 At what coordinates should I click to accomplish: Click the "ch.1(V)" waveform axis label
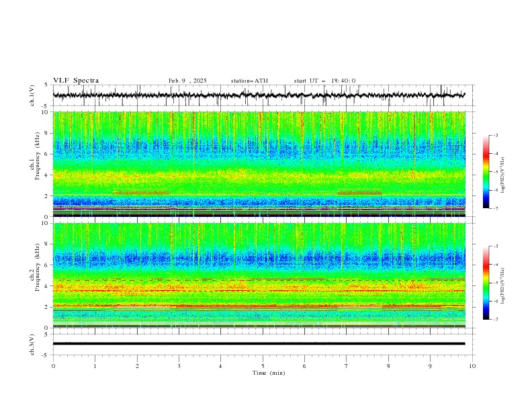(32, 95)
